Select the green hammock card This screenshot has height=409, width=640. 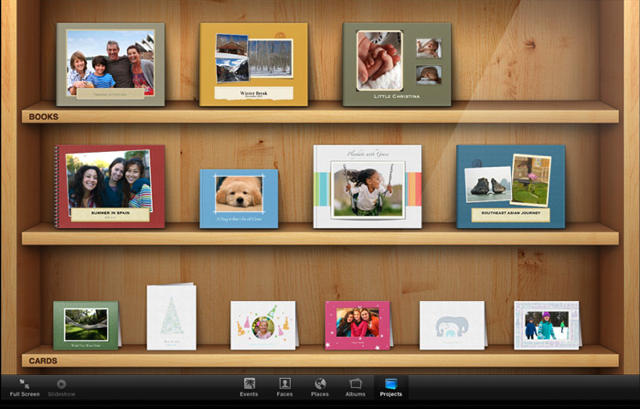[87, 325]
